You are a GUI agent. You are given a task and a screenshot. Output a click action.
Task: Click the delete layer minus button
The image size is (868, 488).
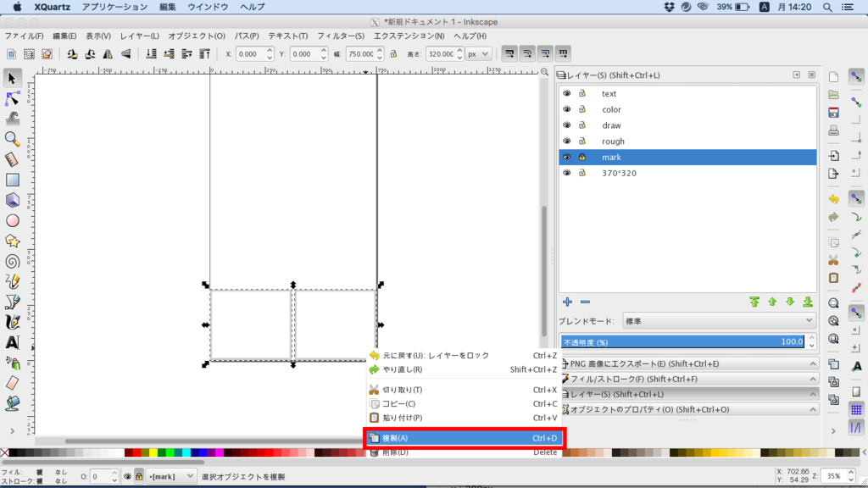coord(585,302)
